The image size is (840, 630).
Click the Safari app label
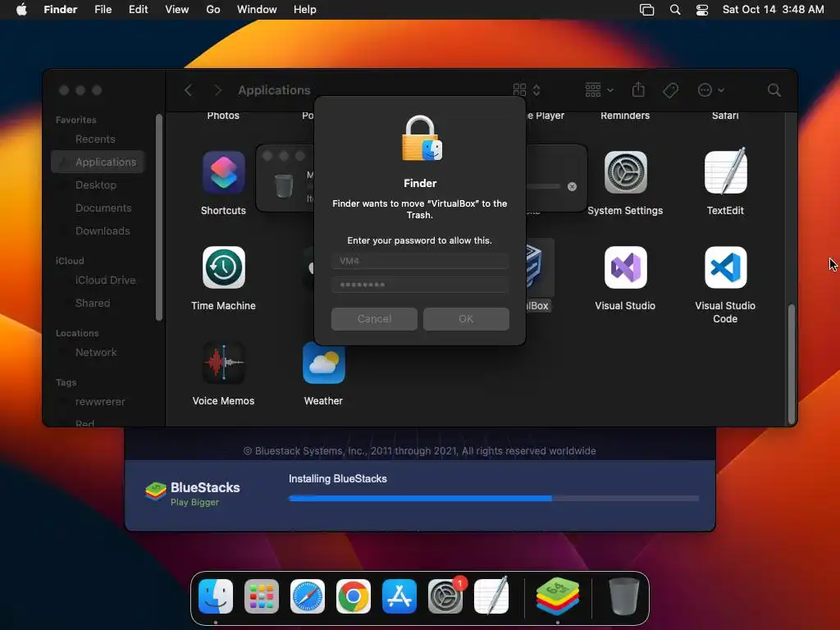tap(725, 116)
